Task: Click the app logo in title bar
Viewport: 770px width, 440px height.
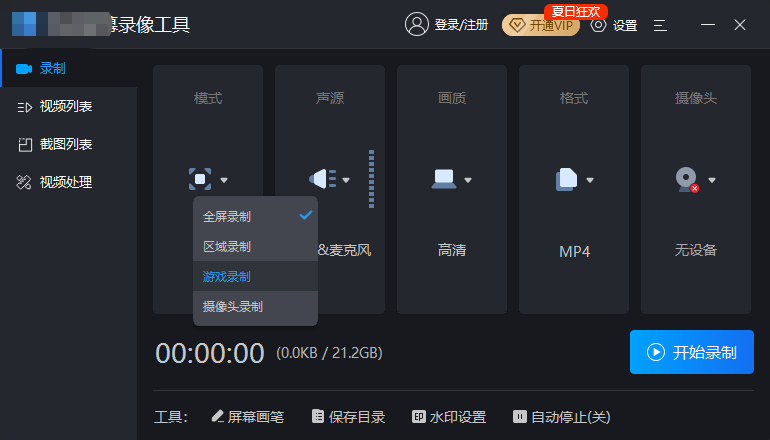Action: 24,24
